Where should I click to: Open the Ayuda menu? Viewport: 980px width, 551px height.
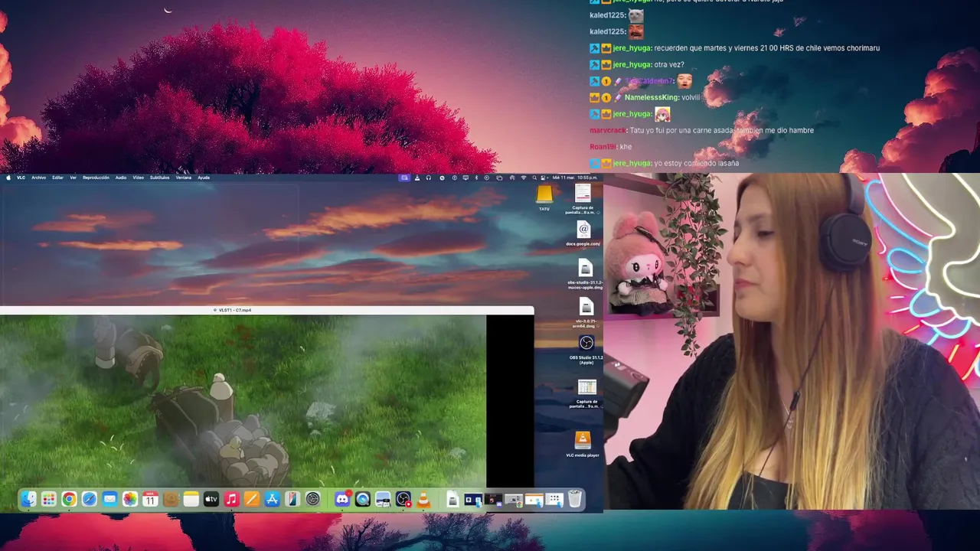click(x=204, y=178)
